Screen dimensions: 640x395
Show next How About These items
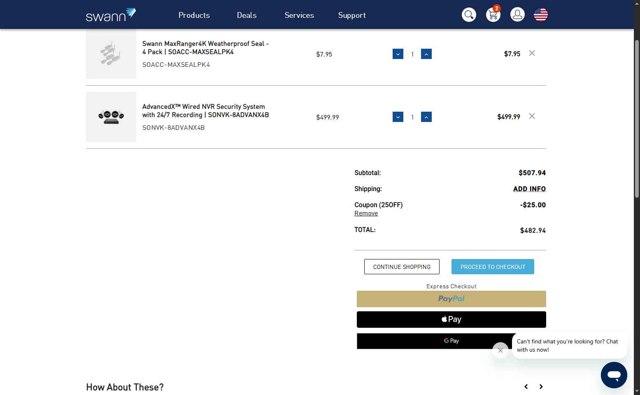pyautogui.click(x=541, y=386)
